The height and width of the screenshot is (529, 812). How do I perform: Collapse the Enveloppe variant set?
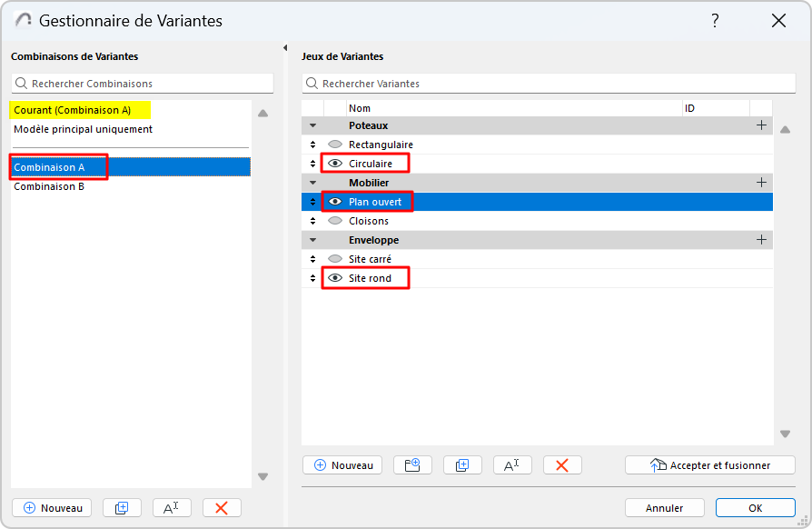tap(313, 240)
